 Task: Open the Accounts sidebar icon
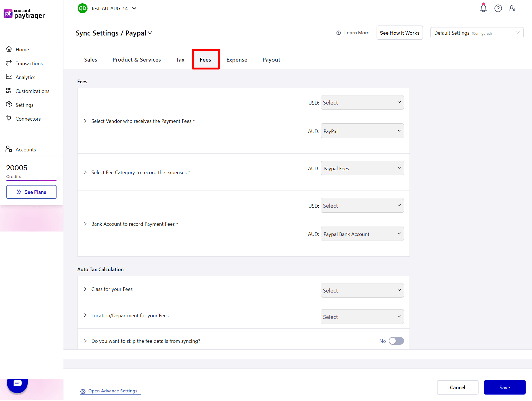click(x=8, y=149)
